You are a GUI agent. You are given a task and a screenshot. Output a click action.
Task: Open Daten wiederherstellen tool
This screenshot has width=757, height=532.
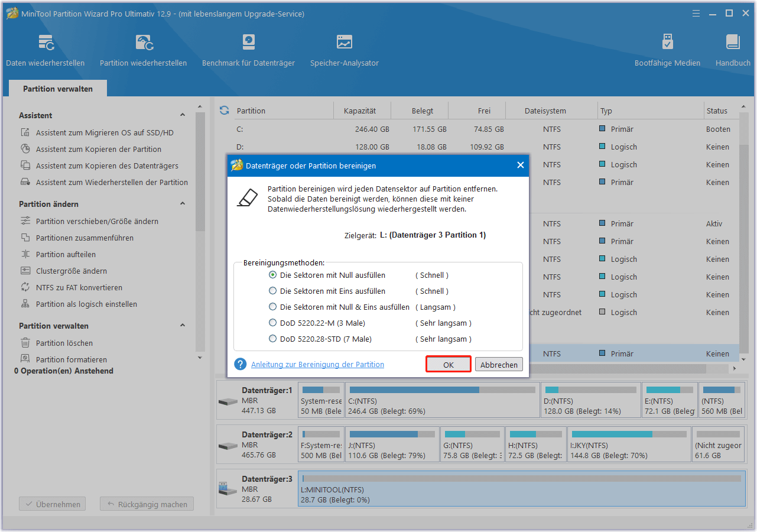pyautogui.click(x=46, y=51)
